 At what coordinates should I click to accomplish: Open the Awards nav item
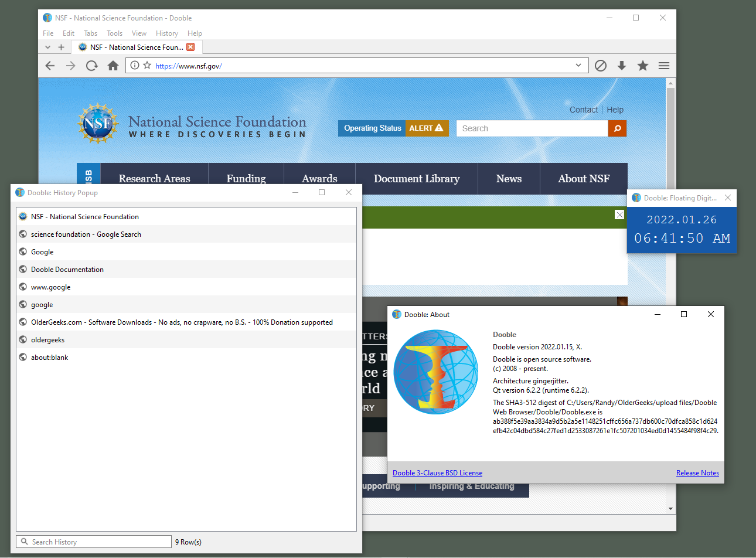[319, 179]
